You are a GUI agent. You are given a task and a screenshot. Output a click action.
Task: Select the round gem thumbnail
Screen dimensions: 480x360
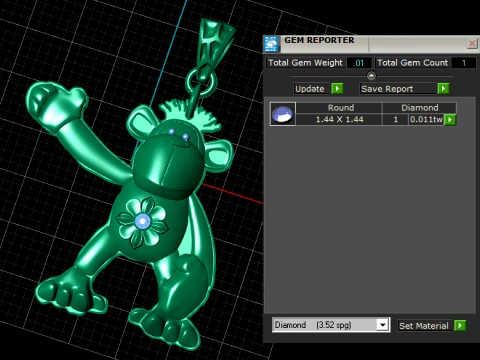[x=283, y=114]
